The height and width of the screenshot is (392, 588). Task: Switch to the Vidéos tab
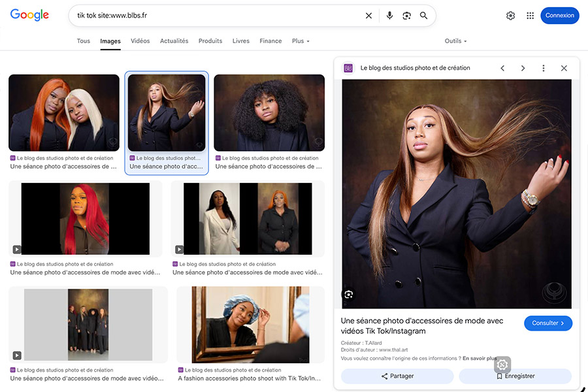[x=140, y=41]
